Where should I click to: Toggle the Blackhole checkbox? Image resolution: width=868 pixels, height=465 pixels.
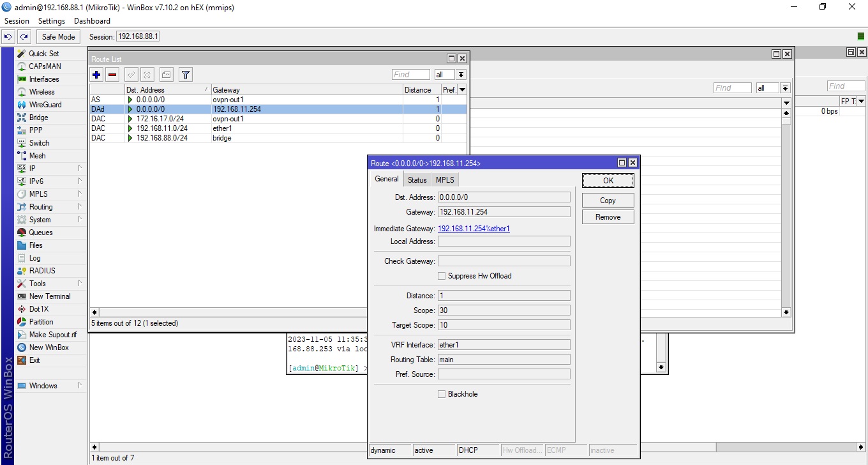point(442,394)
